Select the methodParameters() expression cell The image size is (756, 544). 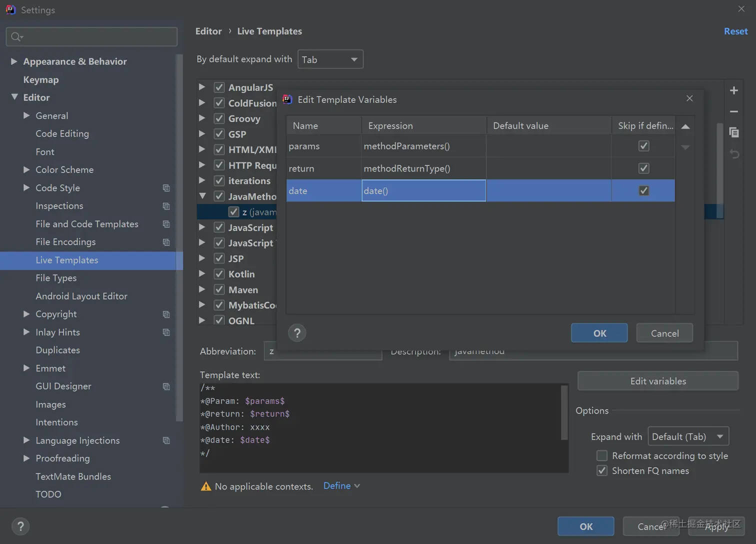[x=423, y=146]
